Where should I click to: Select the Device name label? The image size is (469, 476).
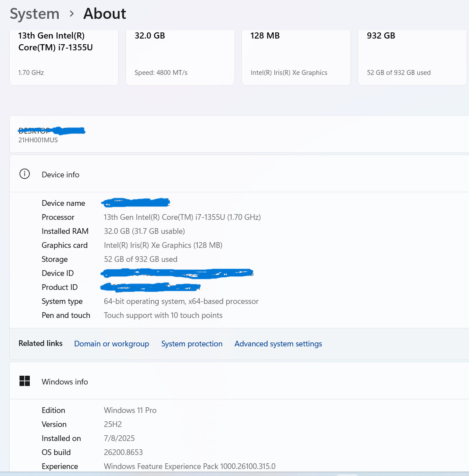click(63, 203)
